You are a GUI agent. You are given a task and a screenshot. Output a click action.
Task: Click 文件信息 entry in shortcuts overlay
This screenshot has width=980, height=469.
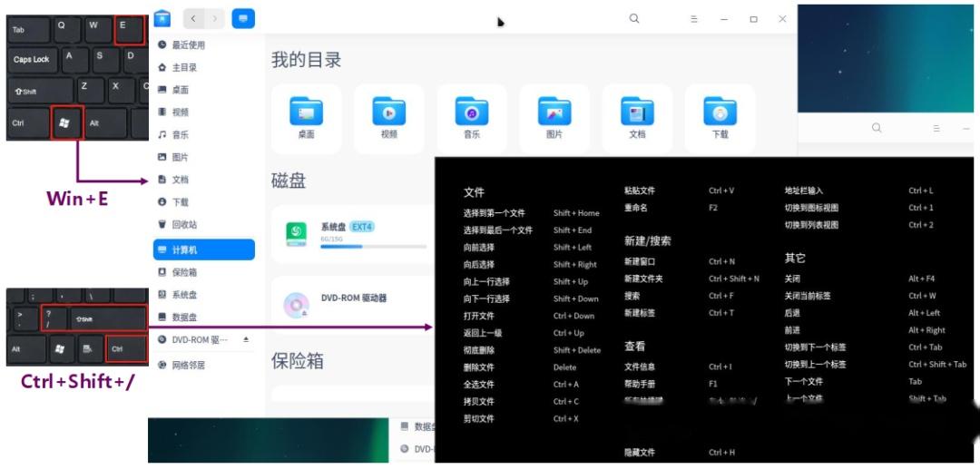(x=640, y=367)
